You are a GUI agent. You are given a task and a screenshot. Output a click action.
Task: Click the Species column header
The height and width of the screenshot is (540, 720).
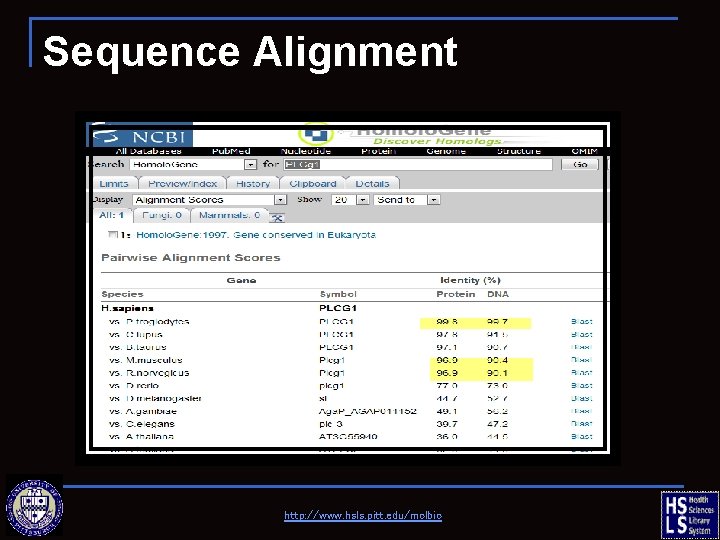[123, 294]
